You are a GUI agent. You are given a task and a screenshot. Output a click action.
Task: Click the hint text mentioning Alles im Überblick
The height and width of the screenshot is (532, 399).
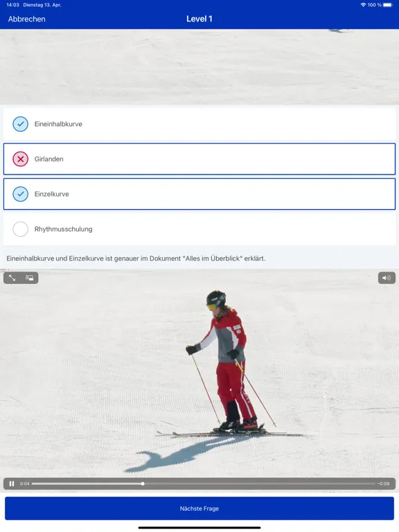point(136,258)
